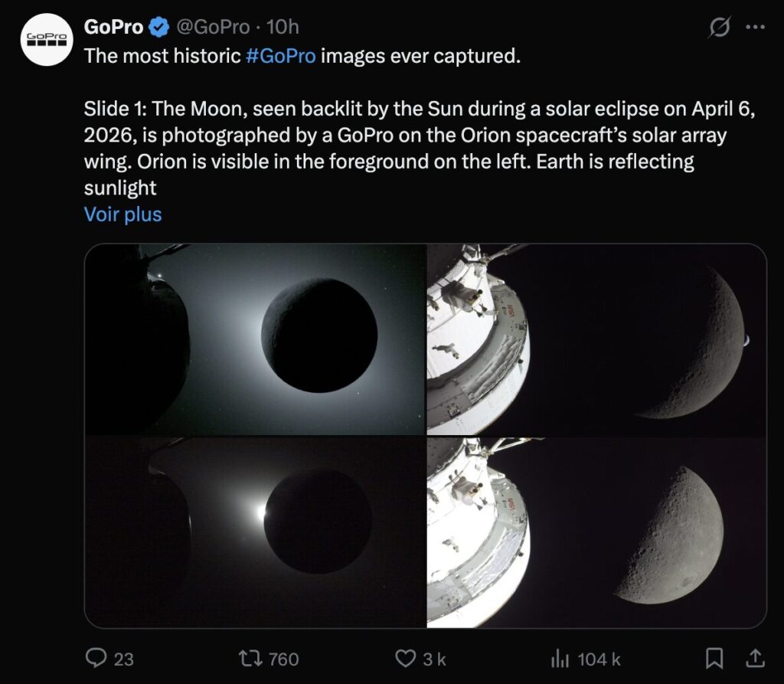Open the three-dot More menu
The height and width of the screenshot is (684, 784).
coord(756,28)
